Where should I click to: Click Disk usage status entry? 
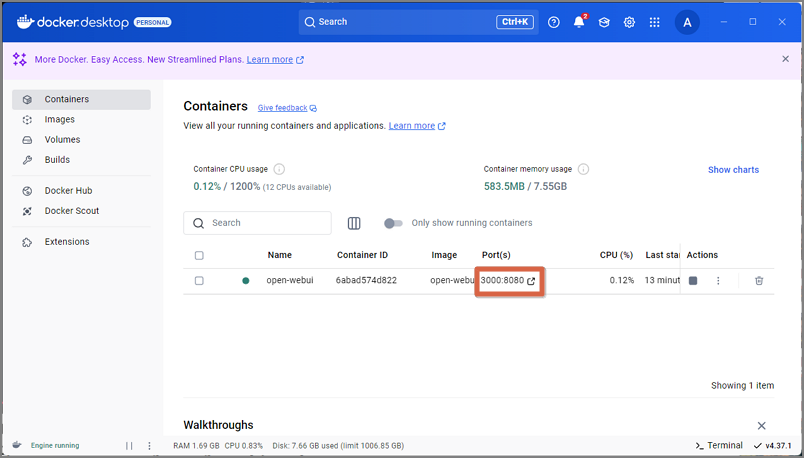pos(338,446)
